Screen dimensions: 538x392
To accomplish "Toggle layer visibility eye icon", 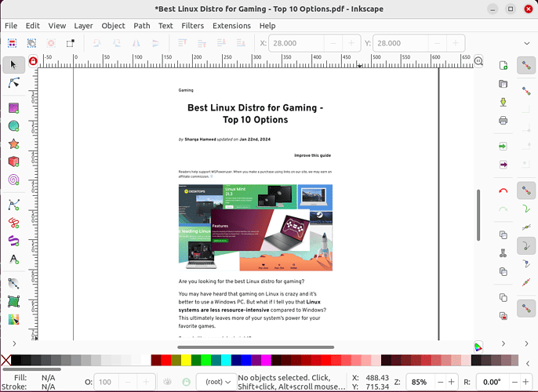I will (x=167, y=381).
